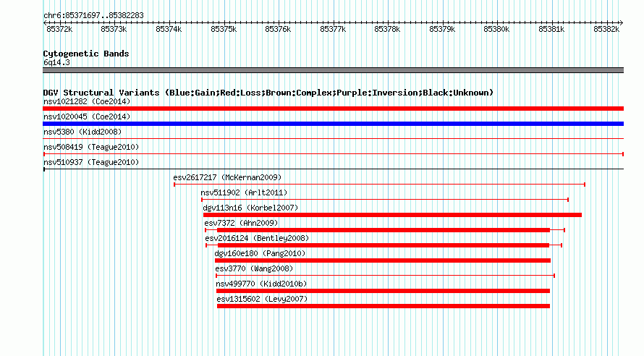Click the esv3770 (Wang2008) label
644x356 pixels.
click(x=254, y=268)
